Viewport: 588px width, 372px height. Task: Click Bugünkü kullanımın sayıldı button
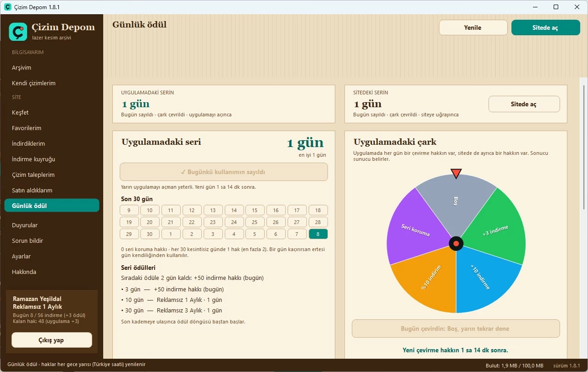click(224, 172)
